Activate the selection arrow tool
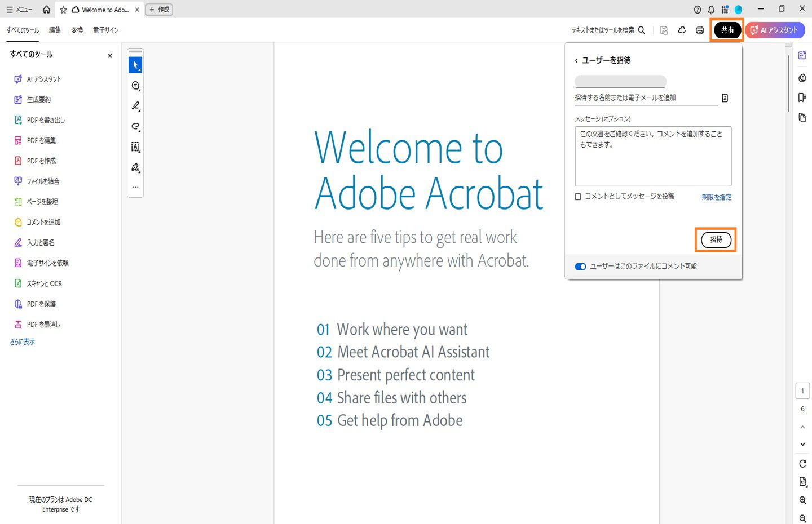 pos(135,65)
